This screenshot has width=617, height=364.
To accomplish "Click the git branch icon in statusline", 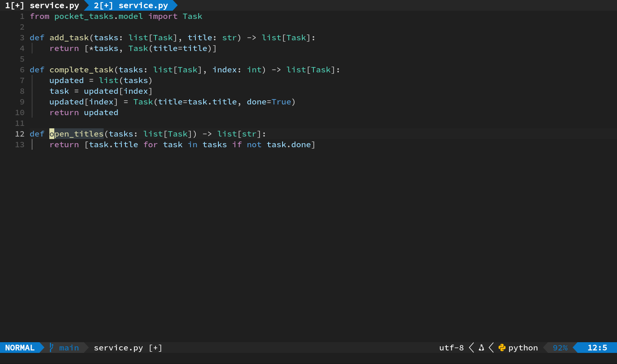I will [x=51, y=348].
